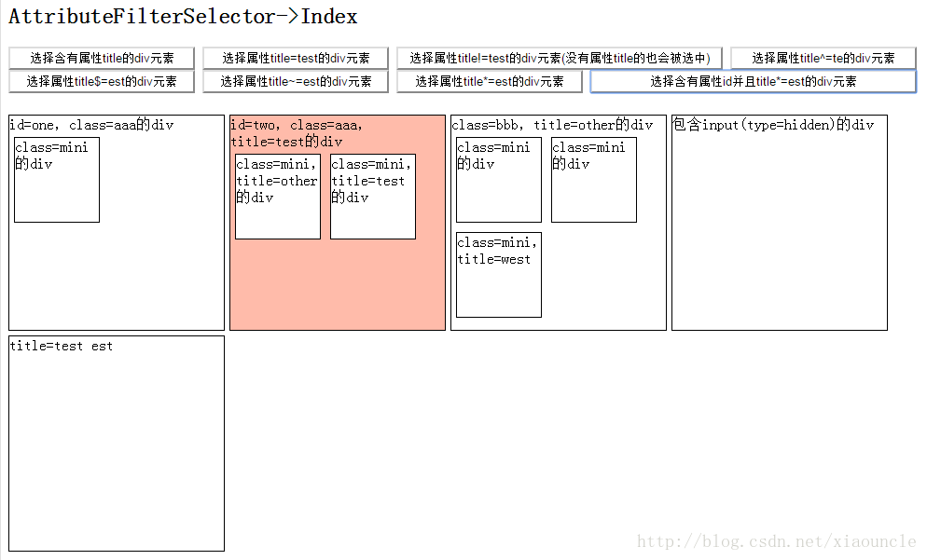927x560 pixels.
Task: Click the AttributeFilterSelector->Index heading
Action: point(183,17)
